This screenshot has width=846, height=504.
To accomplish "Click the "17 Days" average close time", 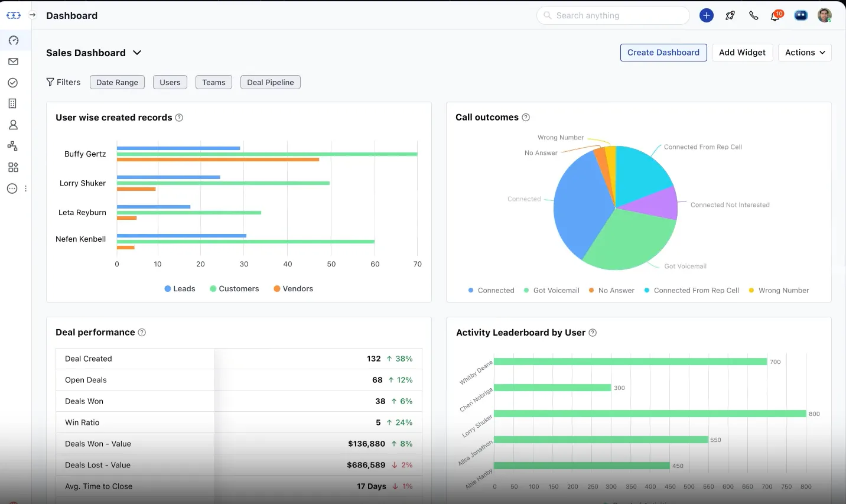I will click(372, 486).
